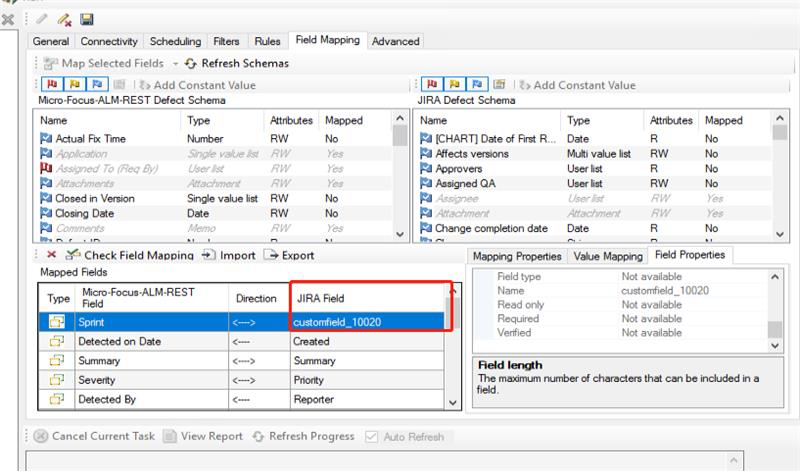The width and height of the screenshot is (800, 471).
Task: Select Approvers field in JIRA schema
Action: click(x=594, y=168)
